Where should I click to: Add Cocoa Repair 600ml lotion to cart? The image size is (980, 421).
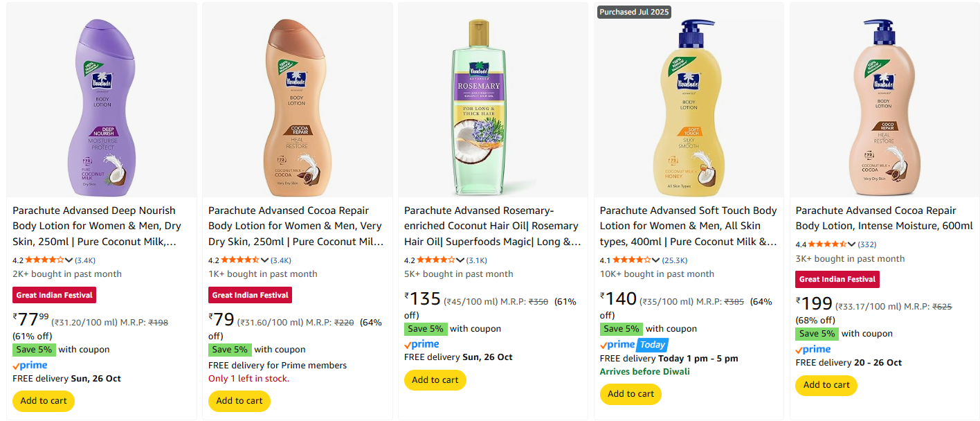tap(826, 385)
